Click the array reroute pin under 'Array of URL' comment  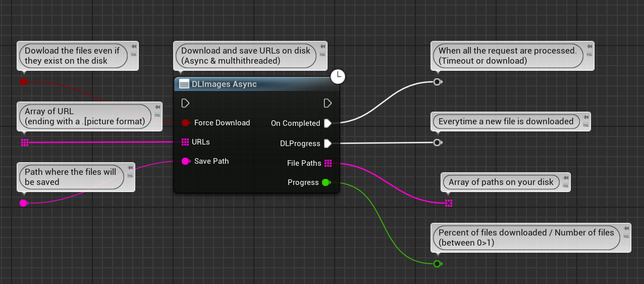pyautogui.click(x=25, y=143)
